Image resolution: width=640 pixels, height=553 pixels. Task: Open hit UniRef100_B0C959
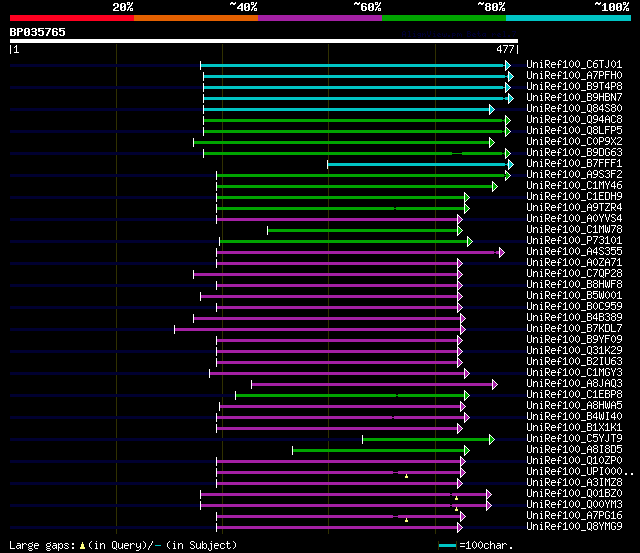click(x=574, y=306)
